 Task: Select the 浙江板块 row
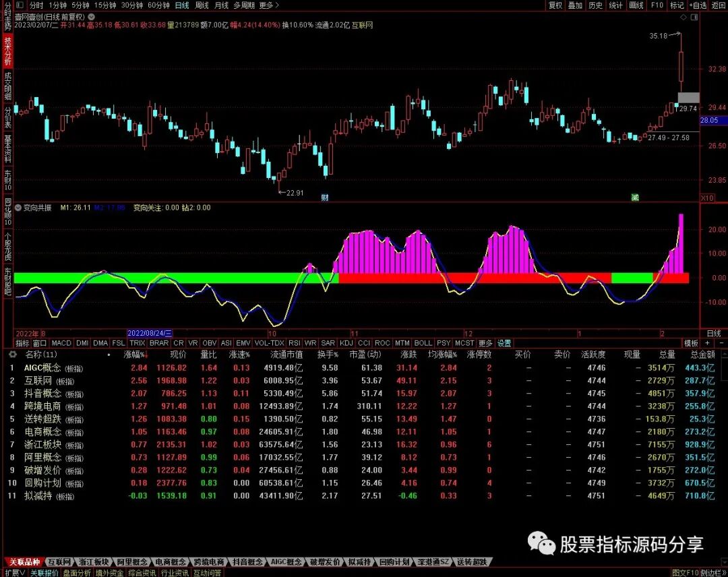point(361,444)
